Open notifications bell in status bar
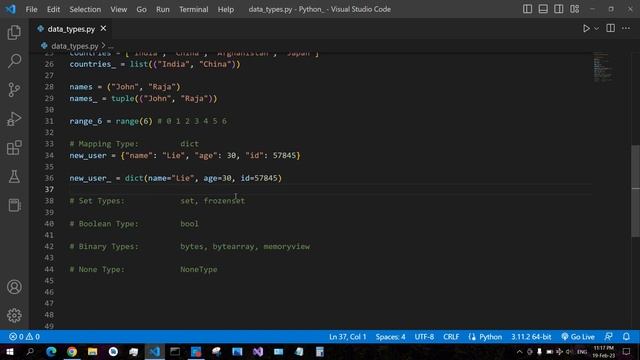Image resolution: width=640 pixels, height=360 pixels. 626,337
